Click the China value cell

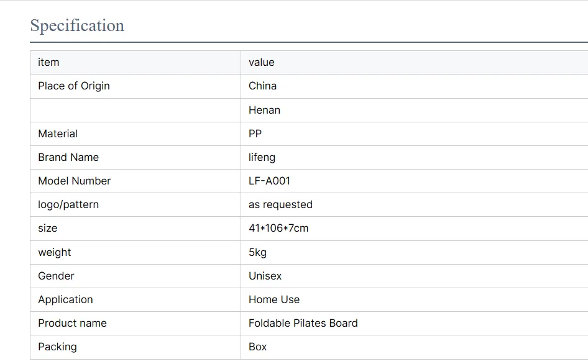262,86
